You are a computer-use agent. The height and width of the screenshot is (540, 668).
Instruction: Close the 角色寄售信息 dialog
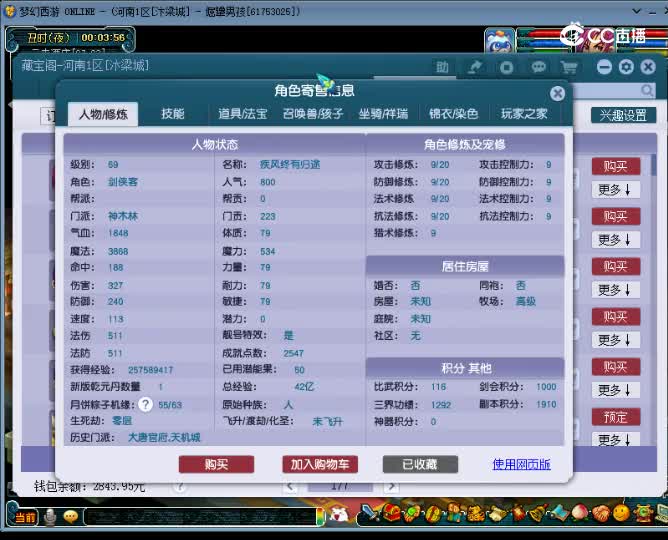pyautogui.click(x=557, y=93)
